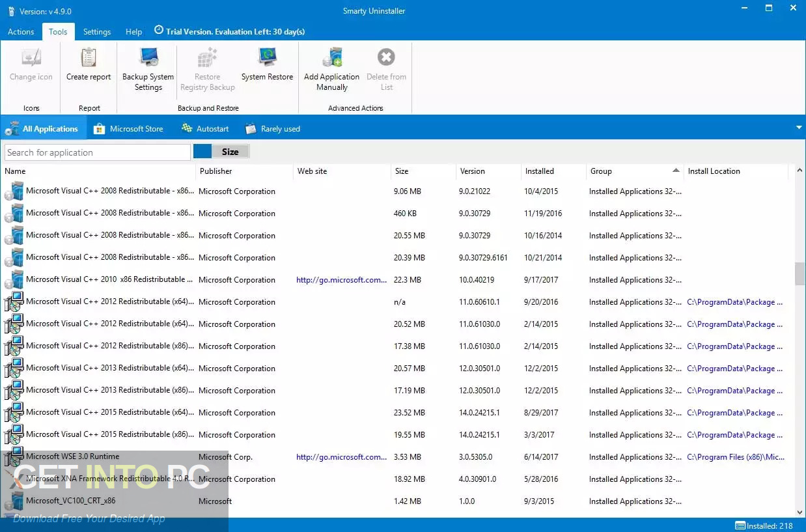Image resolution: width=806 pixels, height=532 pixels.
Task: Click icon of Microsoft WSE 3.0 Runtime
Action: pyautogui.click(x=14, y=457)
